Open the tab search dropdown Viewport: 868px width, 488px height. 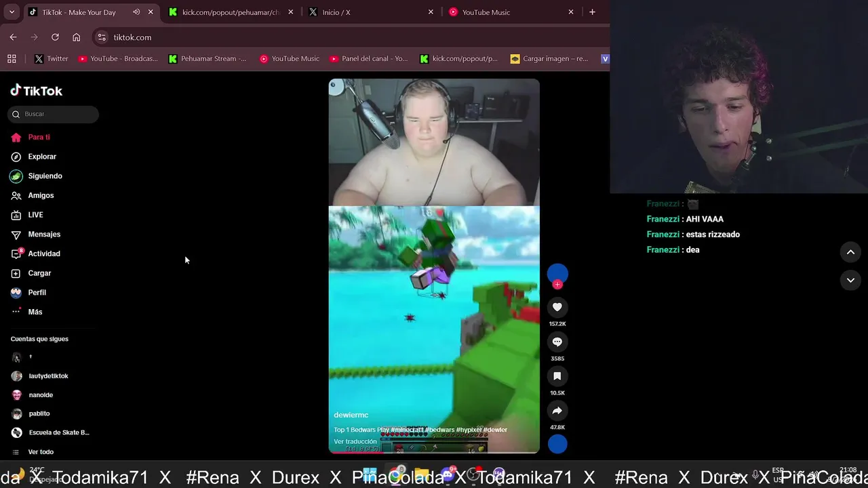coord(12,12)
